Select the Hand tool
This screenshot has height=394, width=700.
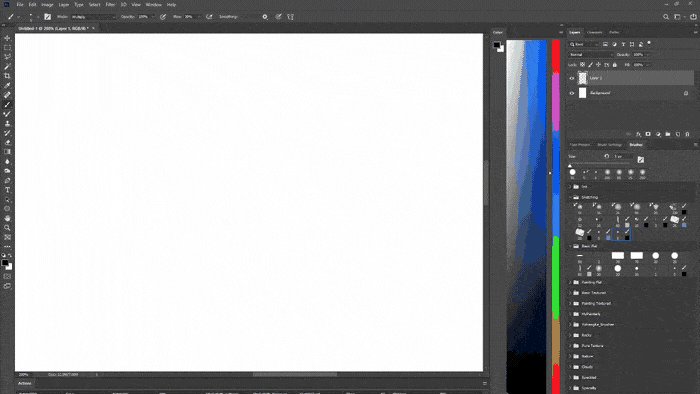[x=7, y=218]
